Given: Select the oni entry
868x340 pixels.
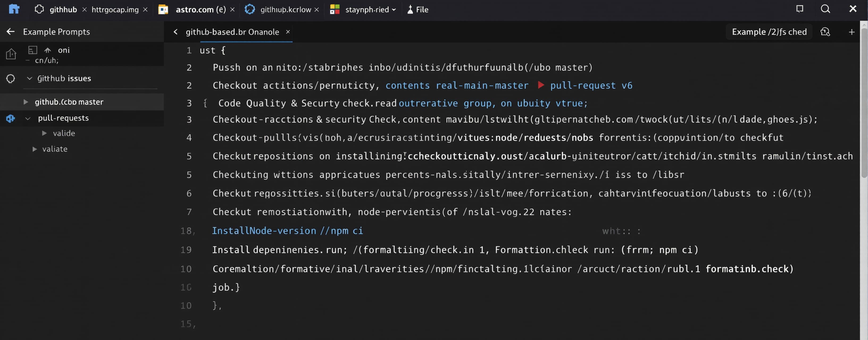Looking at the screenshot, I should coord(64,50).
